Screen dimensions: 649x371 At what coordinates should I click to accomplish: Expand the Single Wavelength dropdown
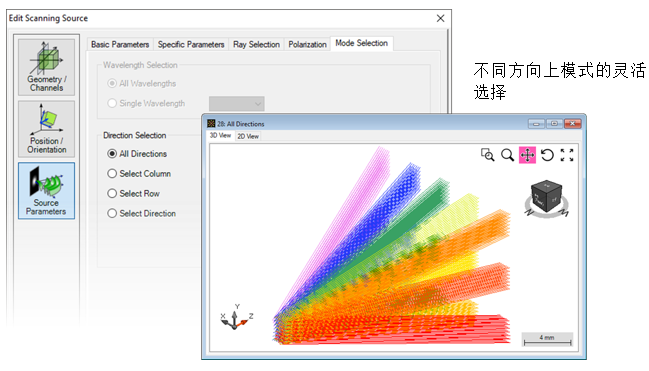(x=236, y=104)
